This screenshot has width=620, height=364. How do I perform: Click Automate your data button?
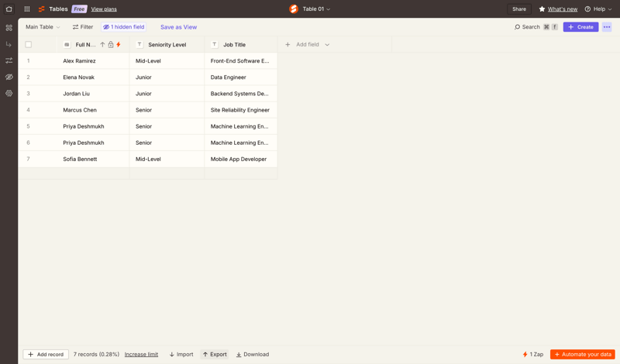pyautogui.click(x=583, y=355)
